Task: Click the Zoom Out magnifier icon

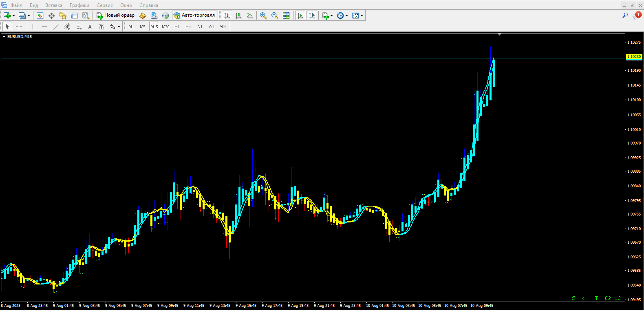Action: [x=275, y=16]
